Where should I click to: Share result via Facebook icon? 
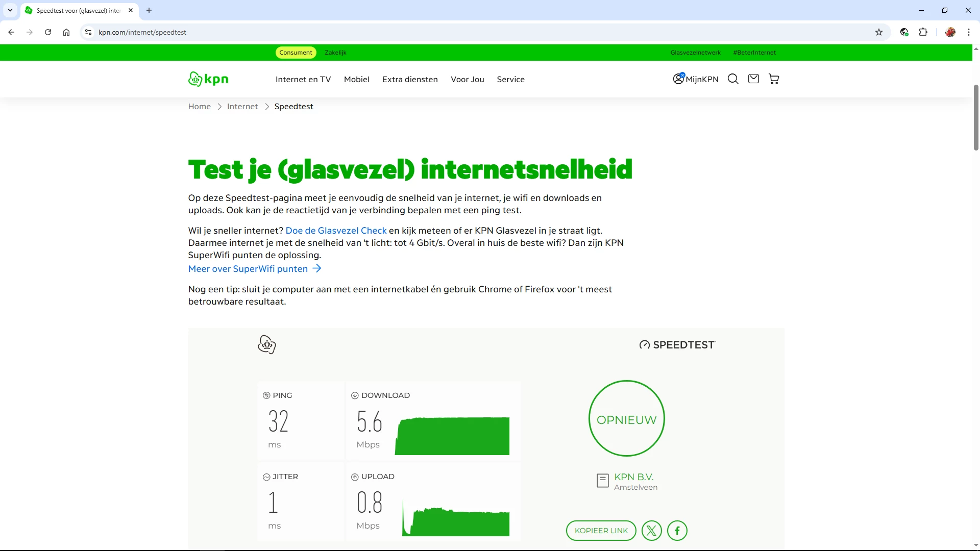tap(677, 531)
